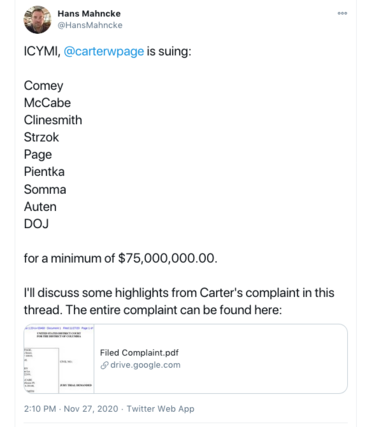The image size is (374, 427).
Task: Click the Nov 27, 2020 date
Action: (91, 409)
